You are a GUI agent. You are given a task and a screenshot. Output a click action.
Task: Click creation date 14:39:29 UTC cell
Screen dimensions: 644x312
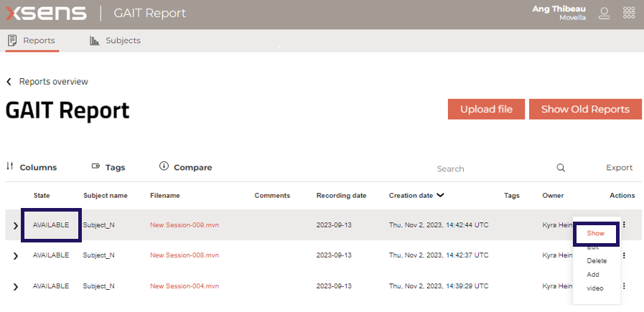(x=439, y=286)
